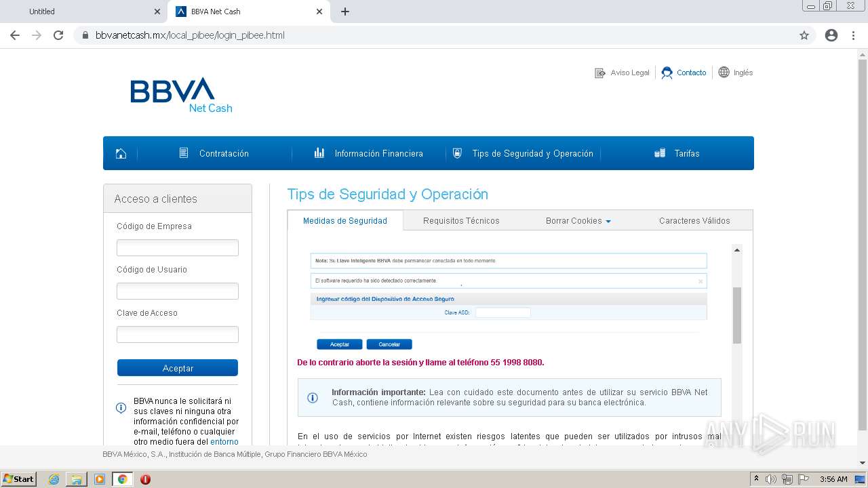Click the phone number warning text 55 1998 8080
The image size is (868, 488).
tap(420, 363)
